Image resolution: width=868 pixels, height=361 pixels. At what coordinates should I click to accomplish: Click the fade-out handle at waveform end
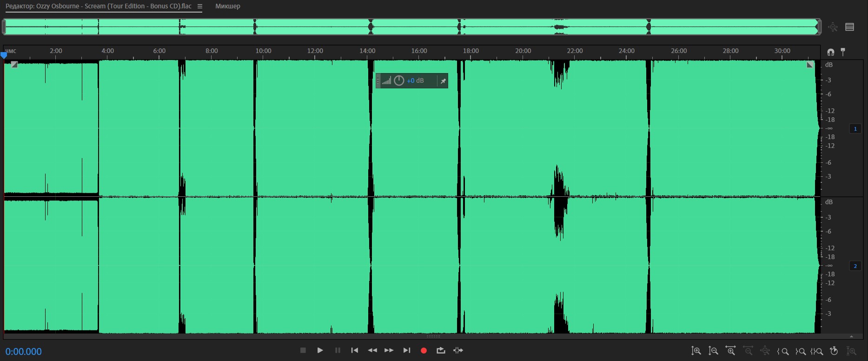click(x=810, y=65)
